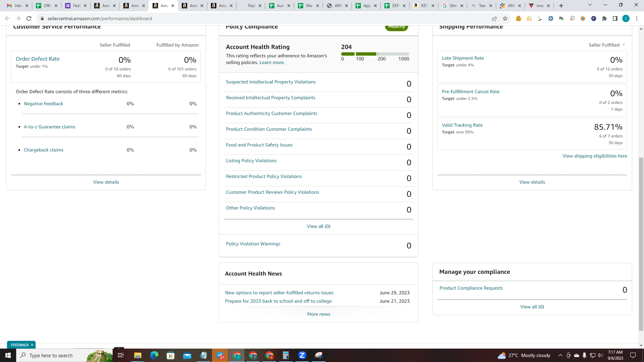644x362 pixels.
Task: Open Other Policy Violations
Action: pyautogui.click(x=251, y=208)
